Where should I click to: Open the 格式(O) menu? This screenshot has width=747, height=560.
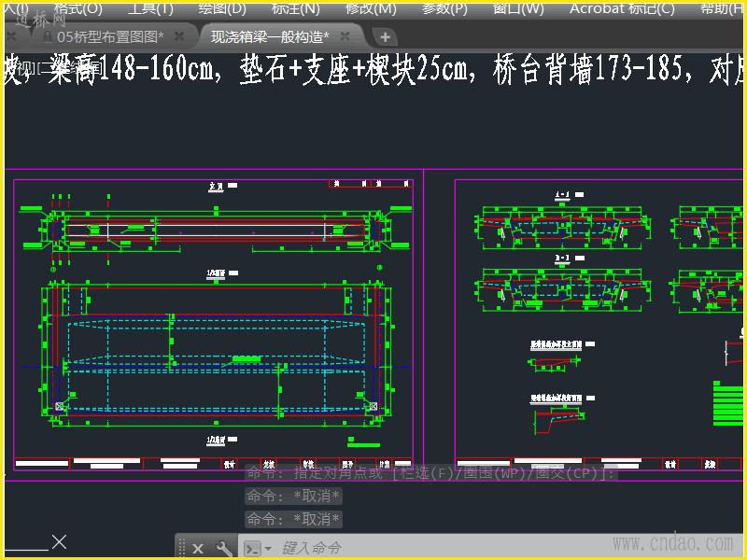(78, 8)
